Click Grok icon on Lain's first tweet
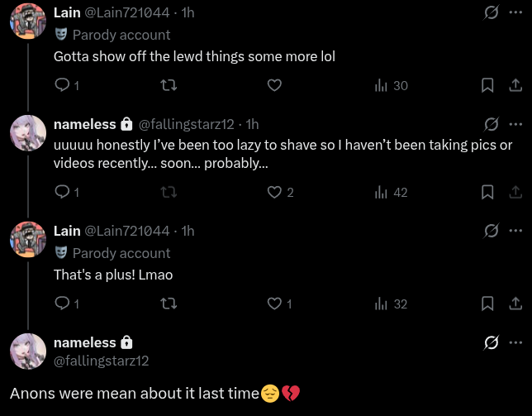The image size is (532, 416). coord(491,12)
